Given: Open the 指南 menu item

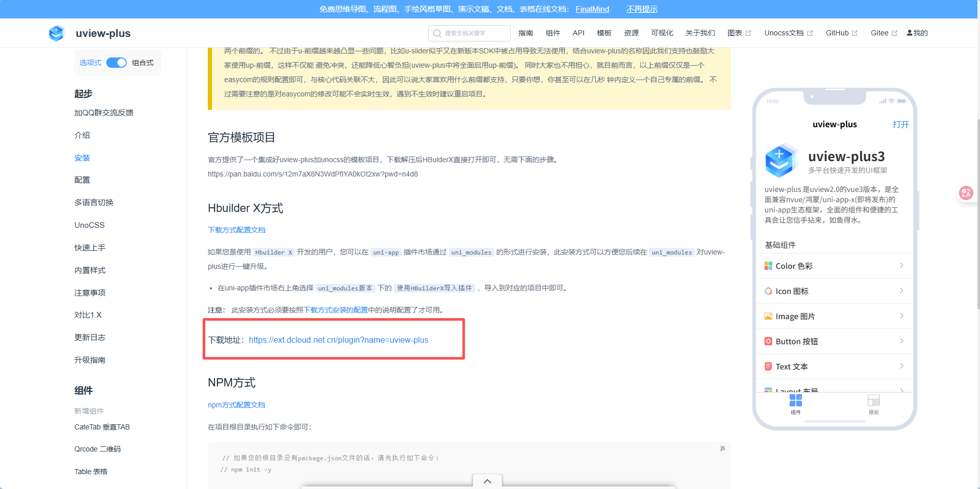Looking at the screenshot, I should 525,33.
